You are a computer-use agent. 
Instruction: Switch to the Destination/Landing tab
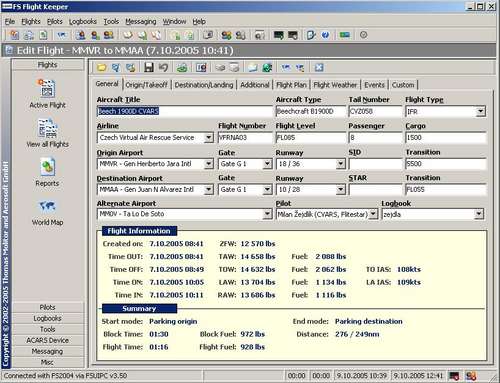[x=204, y=85]
